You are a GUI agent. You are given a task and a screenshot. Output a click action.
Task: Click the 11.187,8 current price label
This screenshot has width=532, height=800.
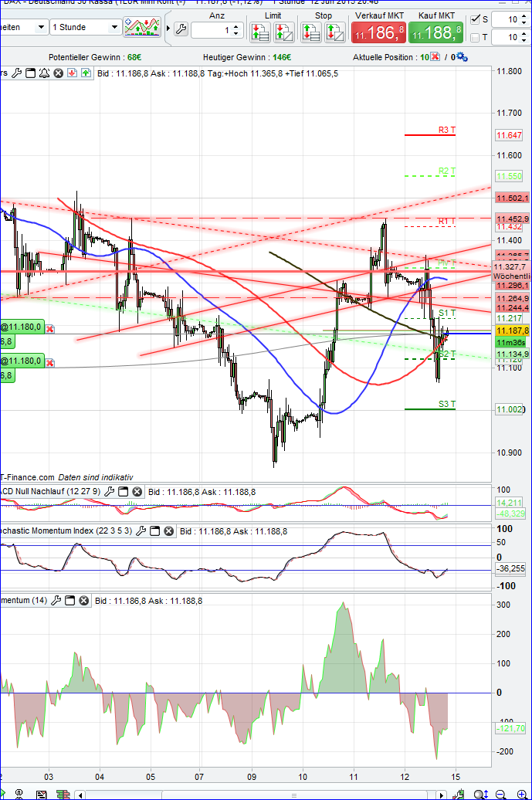click(x=513, y=331)
